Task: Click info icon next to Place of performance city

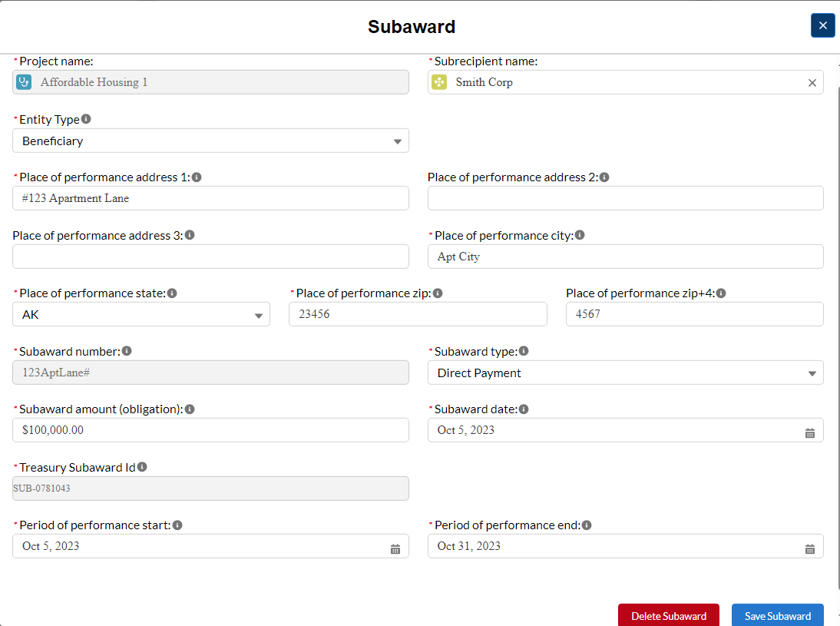Action: click(580, 235)
